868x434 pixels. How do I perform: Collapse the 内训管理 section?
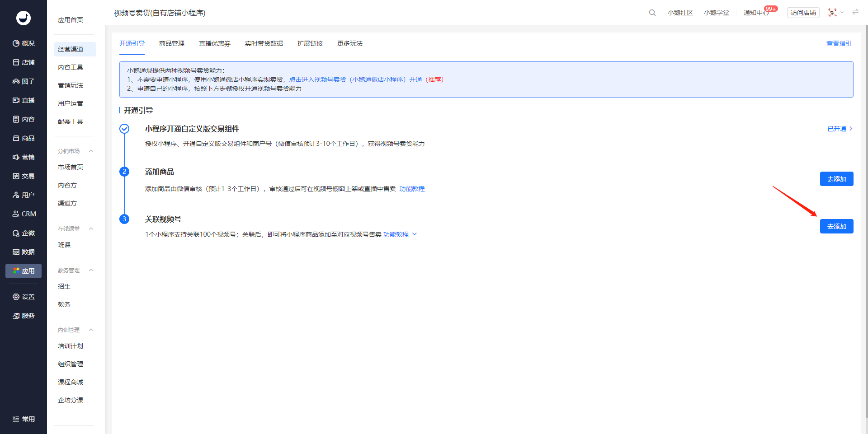click(91, 330)
